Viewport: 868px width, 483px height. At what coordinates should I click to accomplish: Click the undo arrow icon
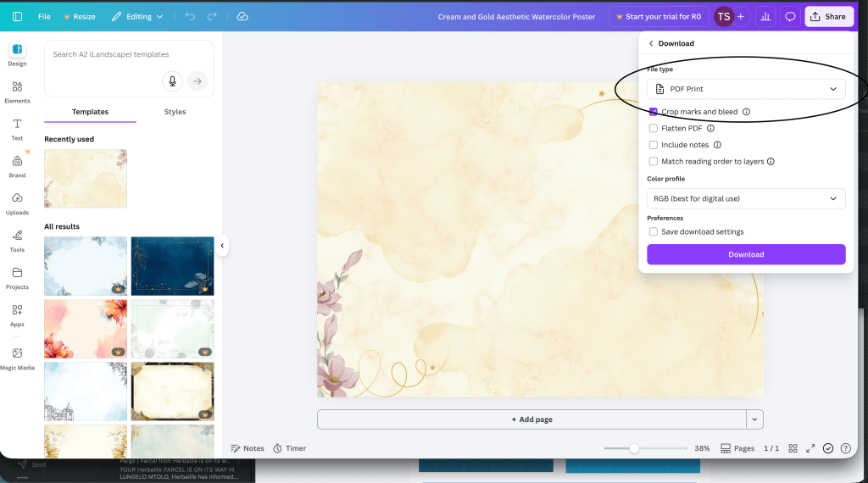(x=190, y=16)
